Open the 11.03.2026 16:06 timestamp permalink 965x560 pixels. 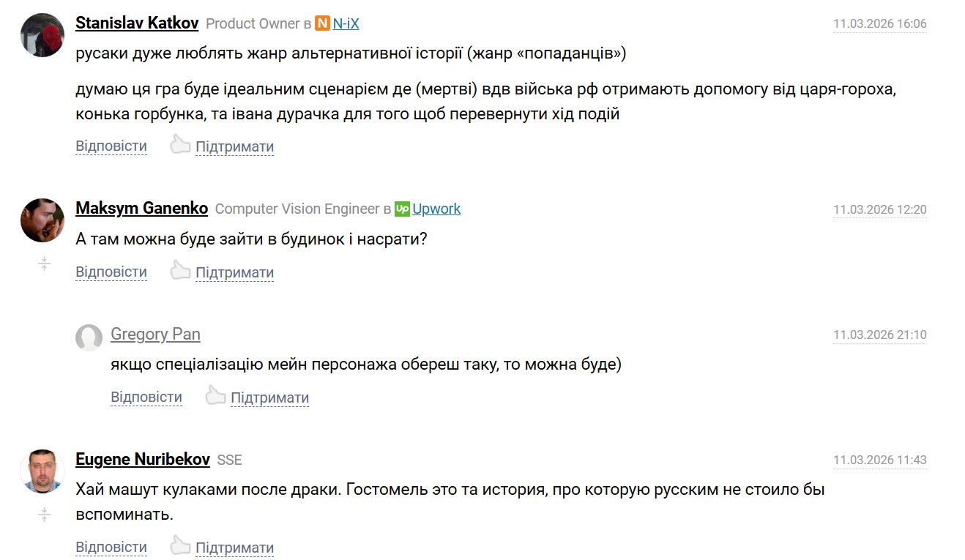pos(879,23)
